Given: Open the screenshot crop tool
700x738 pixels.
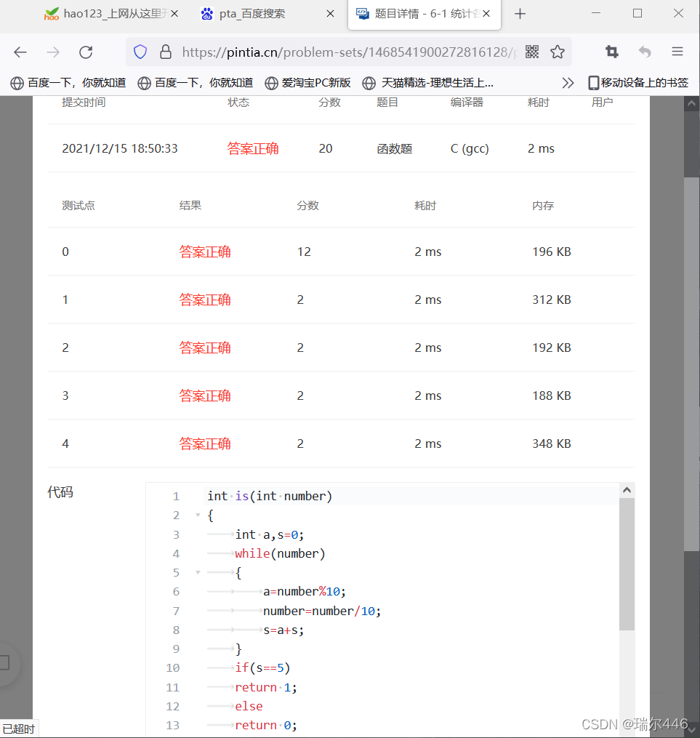Looking at the screenshot, I should (611, 52).
